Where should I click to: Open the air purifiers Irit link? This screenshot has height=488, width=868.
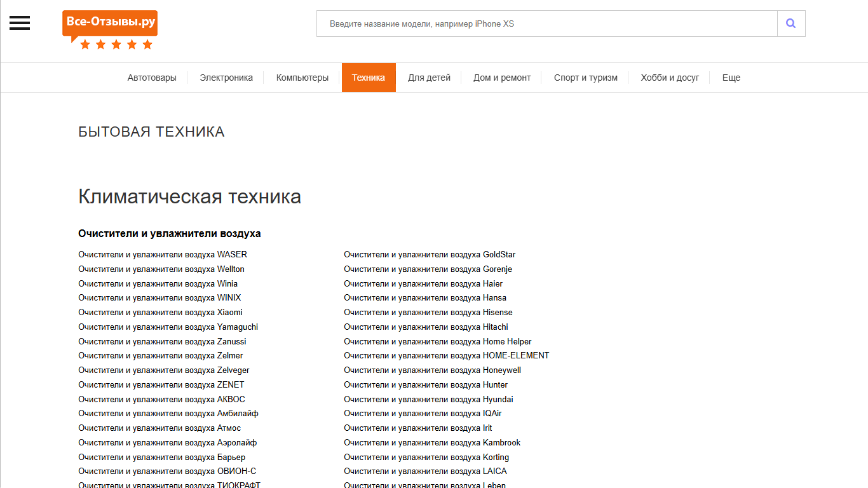418,428
